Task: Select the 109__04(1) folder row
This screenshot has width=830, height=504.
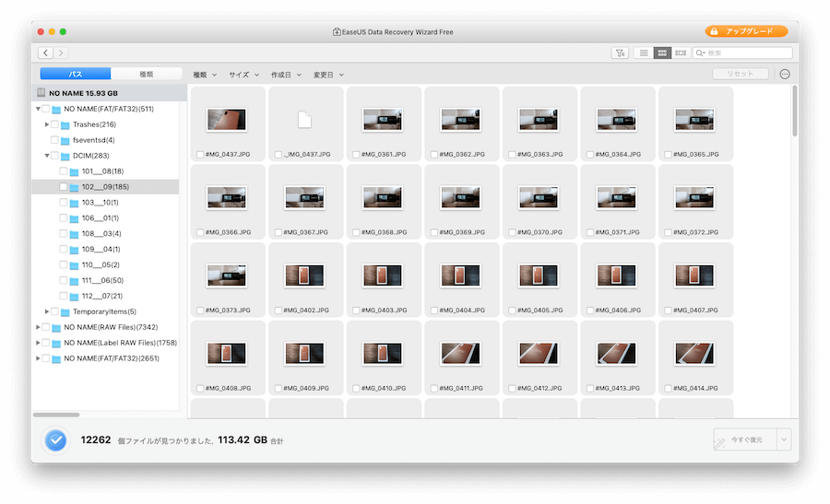Action: [x=105, y=249]
